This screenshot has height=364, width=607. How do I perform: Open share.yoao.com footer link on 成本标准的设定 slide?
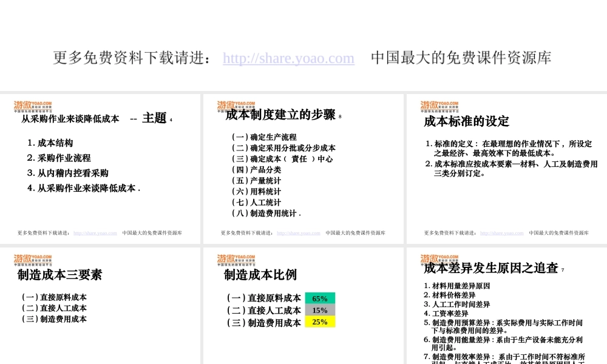click(x=502, y=233)
